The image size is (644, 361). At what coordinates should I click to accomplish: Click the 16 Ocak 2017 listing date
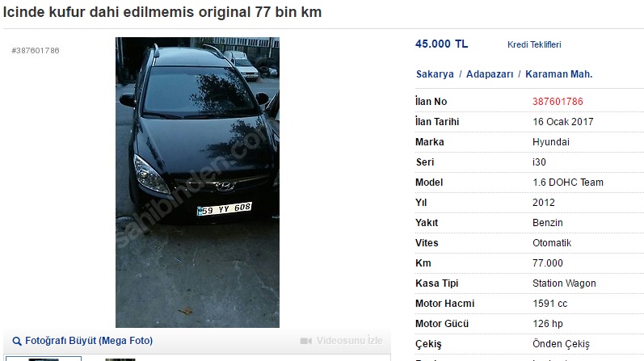tap(562, 122)
